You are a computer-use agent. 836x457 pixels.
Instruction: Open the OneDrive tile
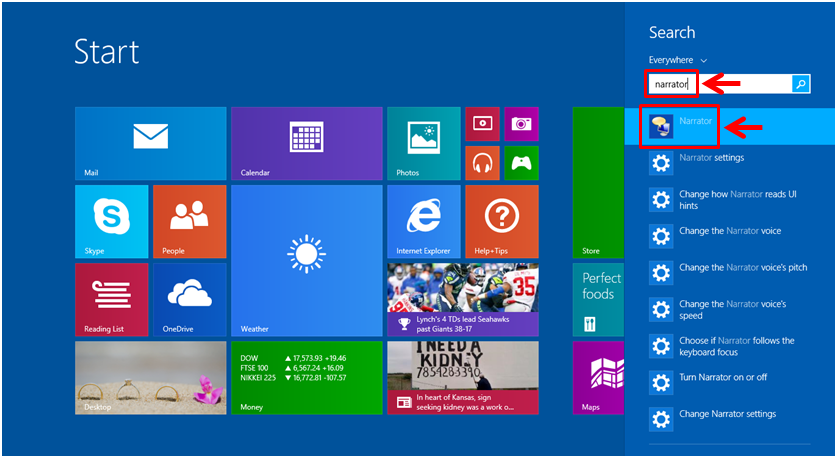[190, 300]
